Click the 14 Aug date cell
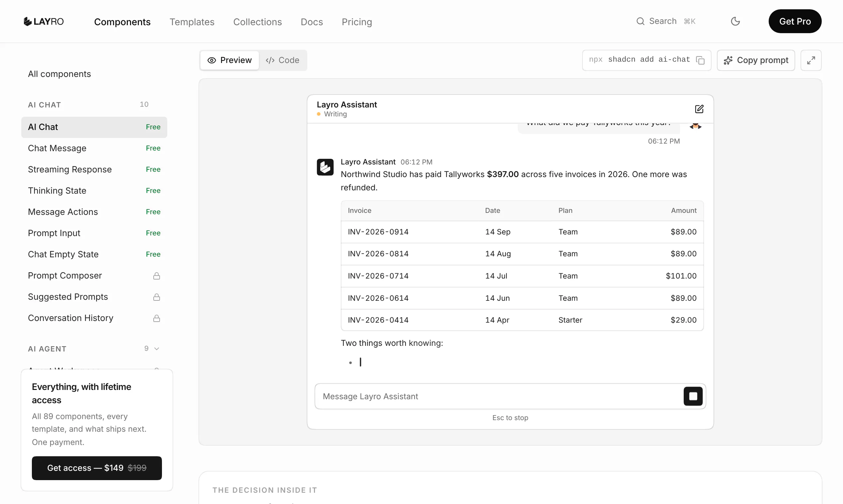 498,254
